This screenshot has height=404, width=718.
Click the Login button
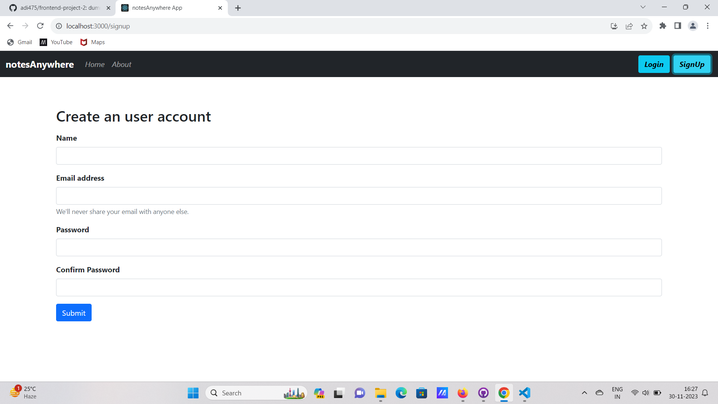pyautogui.click(x=653, y=65)
